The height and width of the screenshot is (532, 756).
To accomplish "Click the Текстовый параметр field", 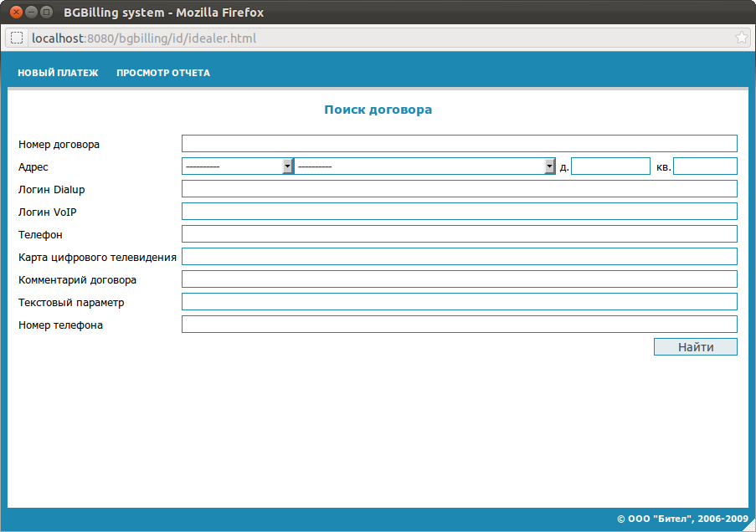I will [459, 302].
